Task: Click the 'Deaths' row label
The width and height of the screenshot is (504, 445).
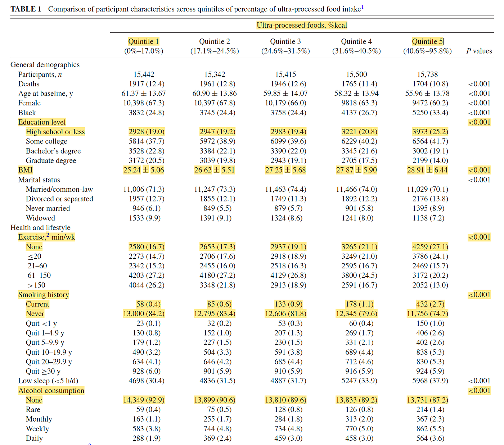Action: (29, 84)
